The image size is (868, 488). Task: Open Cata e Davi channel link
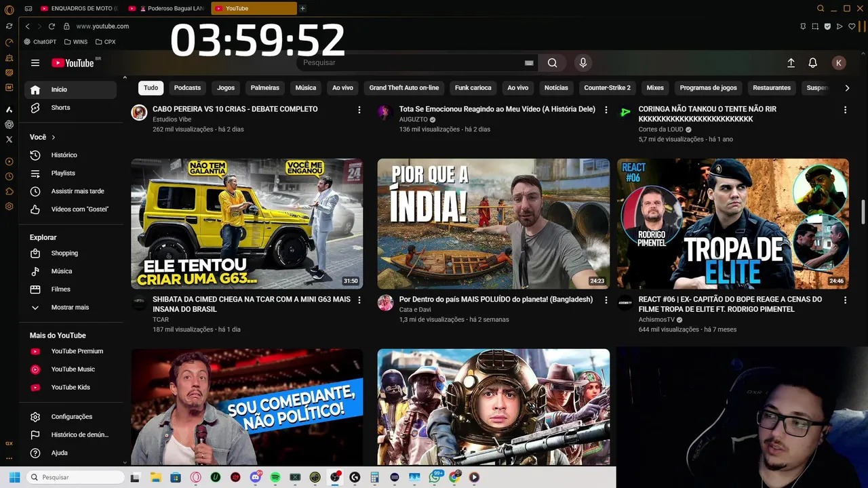click(x=415, y=310)
